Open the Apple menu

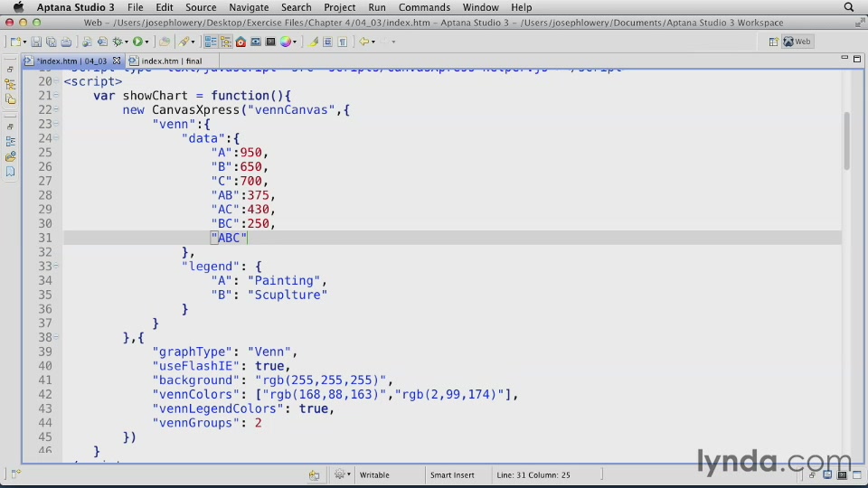pos(18,7)
